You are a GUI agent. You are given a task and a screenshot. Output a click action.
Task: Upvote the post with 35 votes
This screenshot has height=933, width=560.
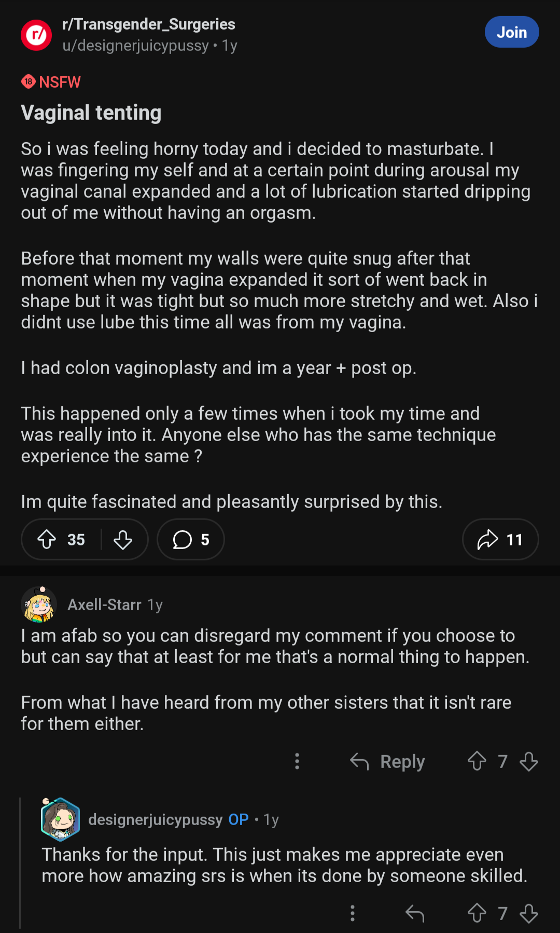pyautogui.click(x=47, y=540)
